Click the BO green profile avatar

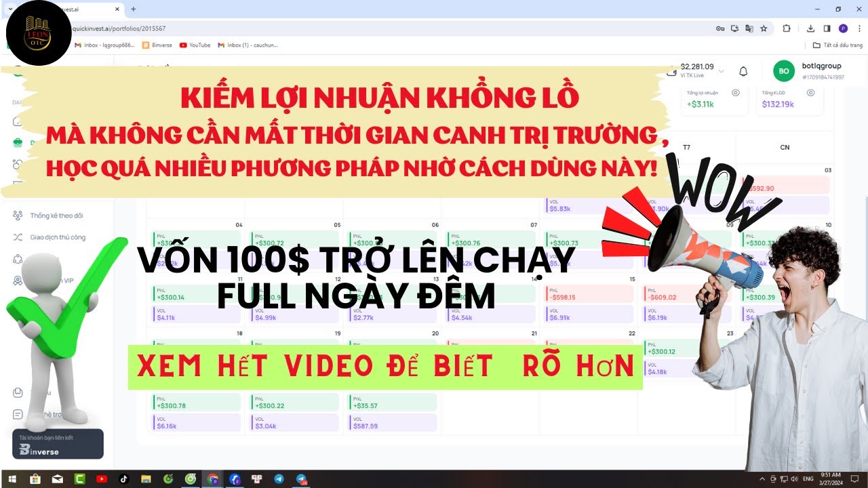(784, 71)
